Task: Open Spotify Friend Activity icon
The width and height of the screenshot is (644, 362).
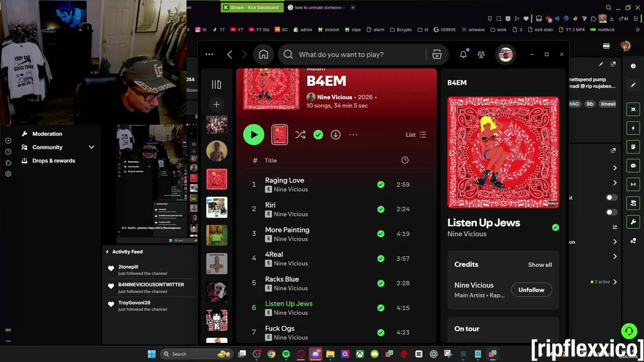Action: [481, 54]
